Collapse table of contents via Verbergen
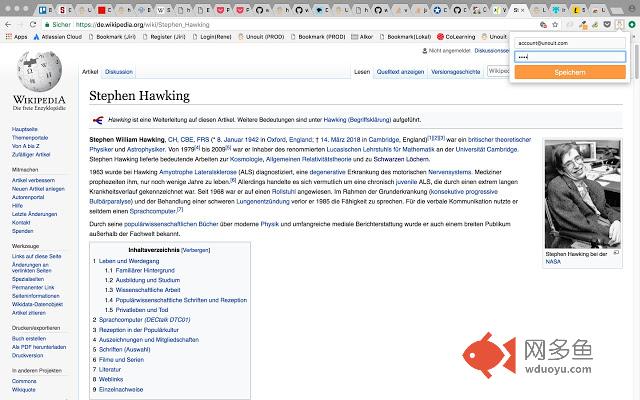Image resolution: width=640 pixels, height=400 pixels. (196, 250)
